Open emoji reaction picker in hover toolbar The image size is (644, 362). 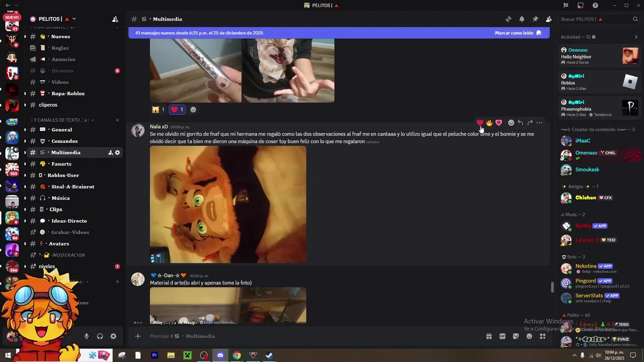(x=511, y=123)
